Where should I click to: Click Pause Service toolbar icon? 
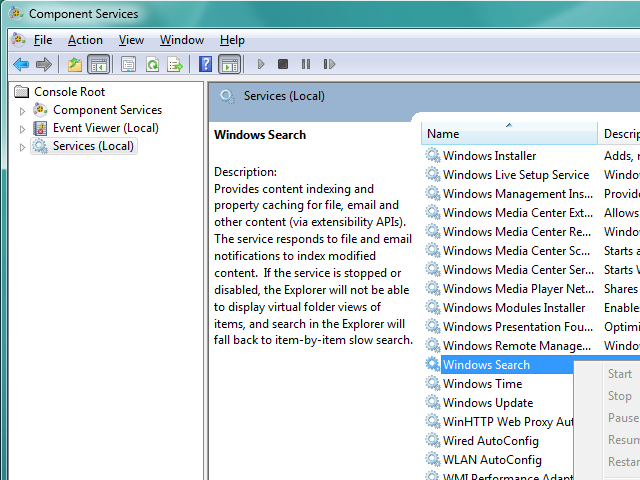pyautogui.click(x=306, y=64)
